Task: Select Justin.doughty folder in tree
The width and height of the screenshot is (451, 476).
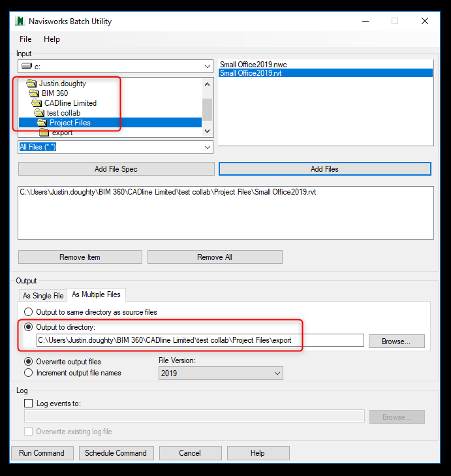Action: tap(63, 83)
